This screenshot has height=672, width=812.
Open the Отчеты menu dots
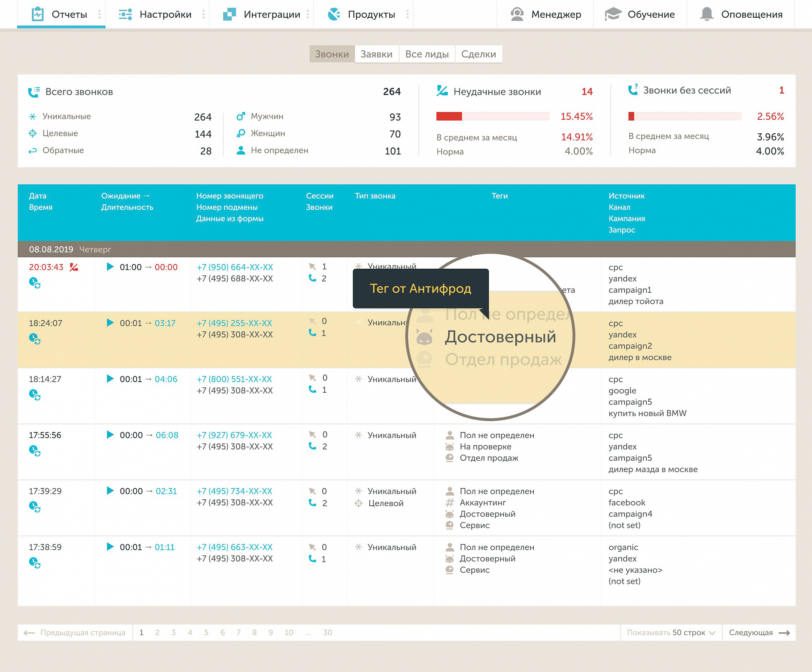click(x=99, y=14)
